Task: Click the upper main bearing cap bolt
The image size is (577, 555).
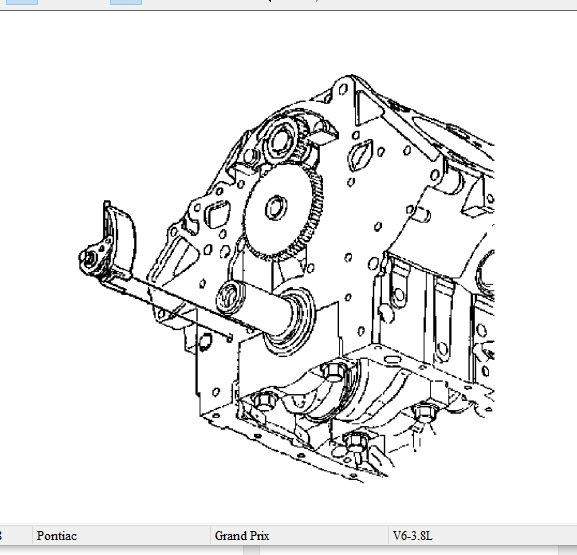Action: (334, 372)
